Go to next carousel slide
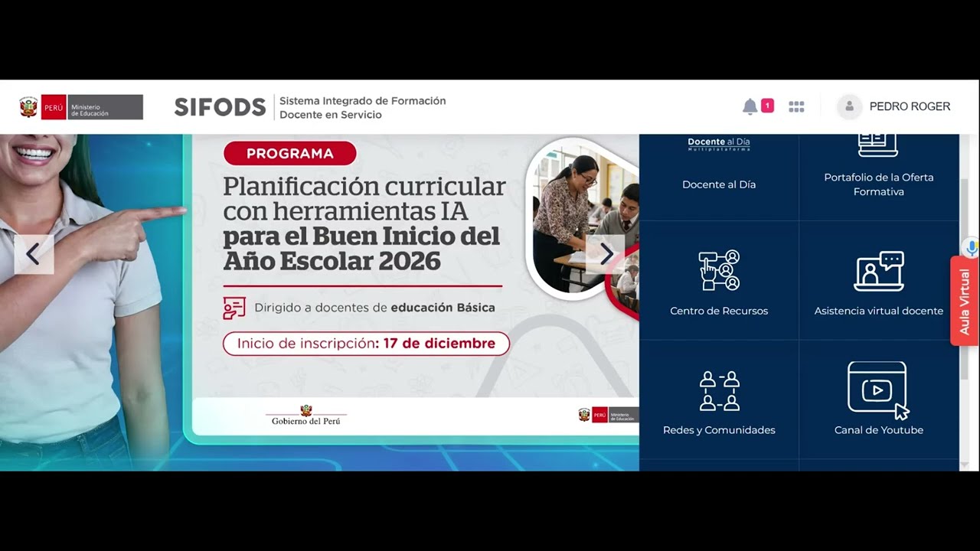980x551 pixels. click(606, 254)
